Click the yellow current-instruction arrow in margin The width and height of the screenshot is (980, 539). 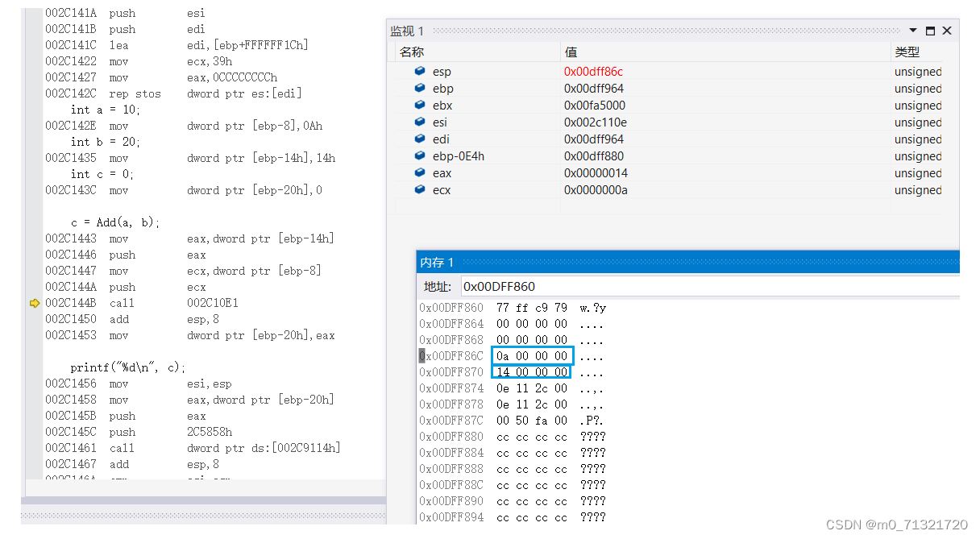pos(35,303)
